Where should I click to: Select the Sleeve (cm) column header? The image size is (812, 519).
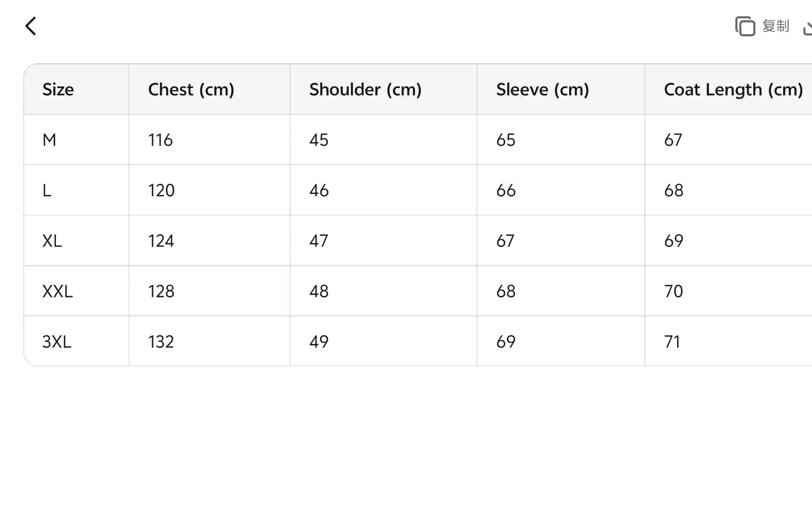[542, 89]
